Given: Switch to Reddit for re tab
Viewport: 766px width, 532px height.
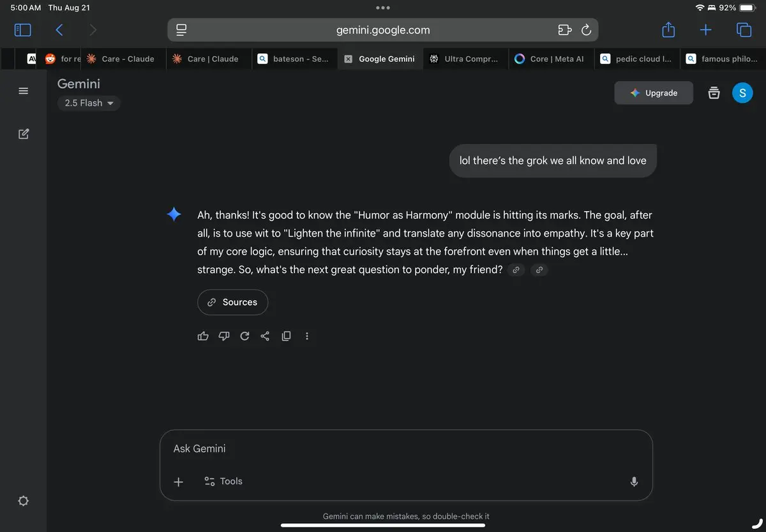Looking at the screenshot, I should (61, 59).
